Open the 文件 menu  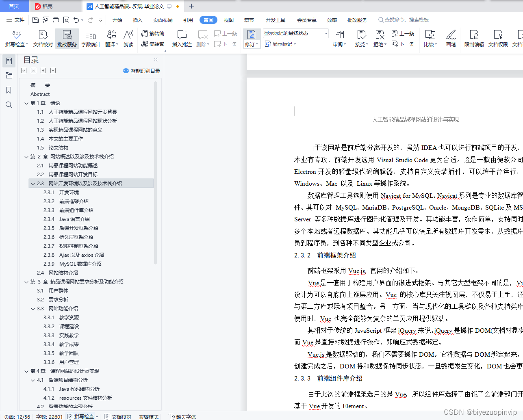[x=15, y=20]
